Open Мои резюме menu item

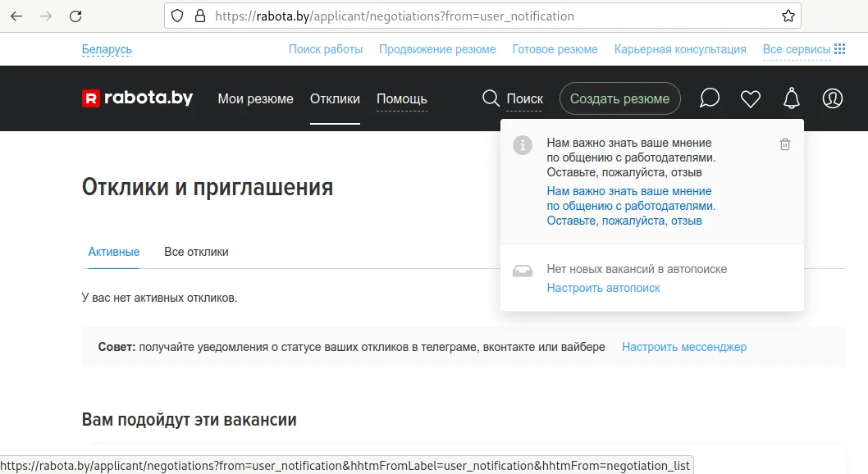click(255, 98)
